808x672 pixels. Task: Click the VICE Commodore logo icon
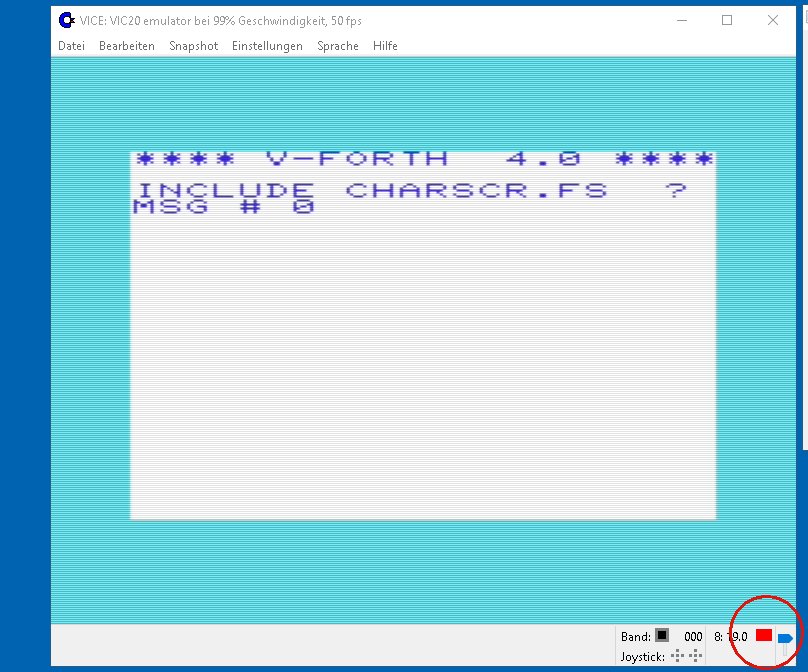click(66, 20)
